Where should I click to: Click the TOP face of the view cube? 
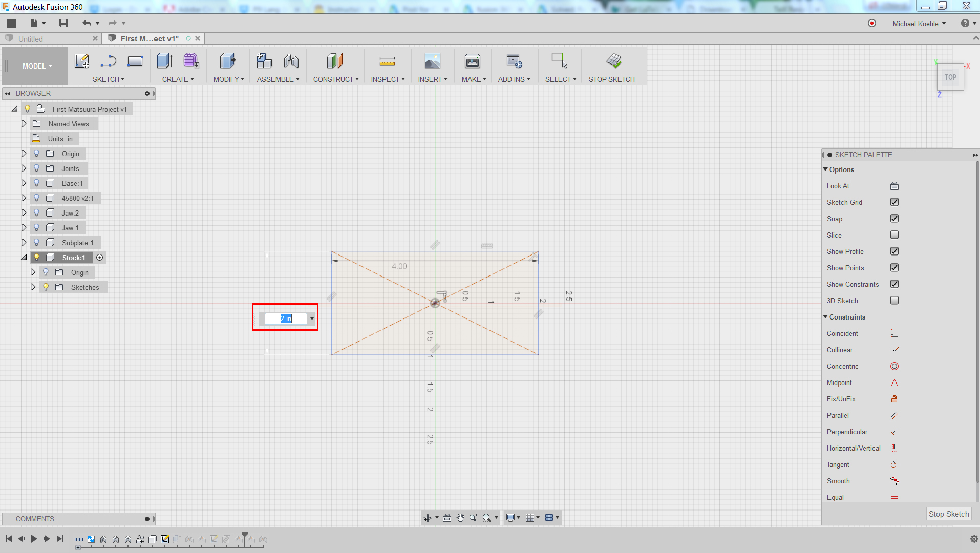(x=950, y=77)
